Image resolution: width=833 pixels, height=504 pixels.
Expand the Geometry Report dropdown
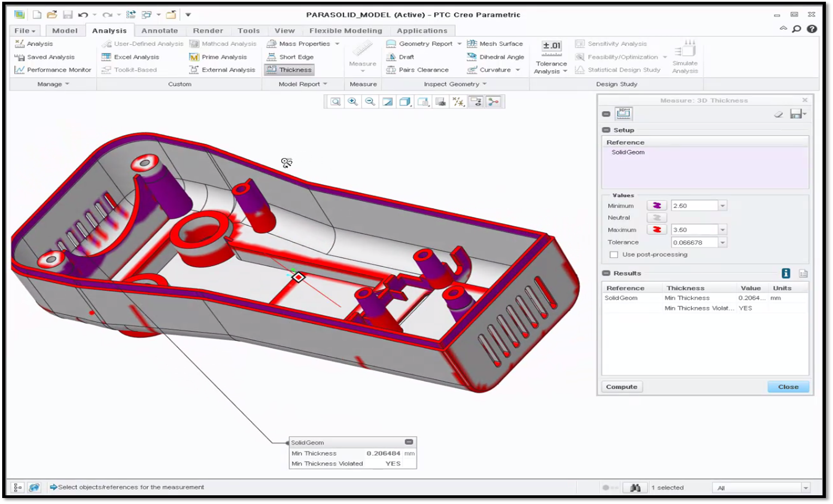pos(459,44)
